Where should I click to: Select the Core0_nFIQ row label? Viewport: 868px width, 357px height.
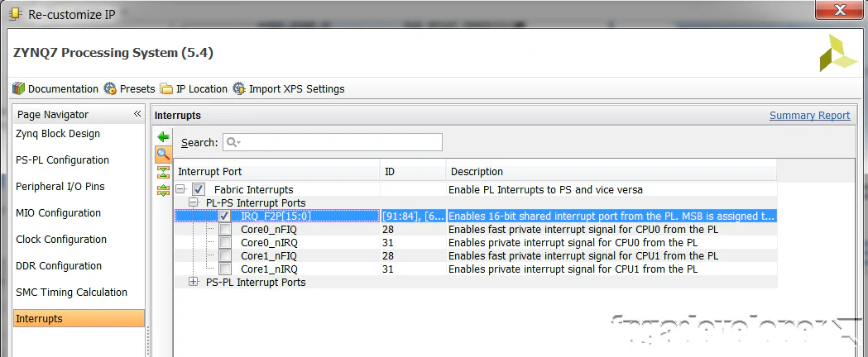click(268, 230)
